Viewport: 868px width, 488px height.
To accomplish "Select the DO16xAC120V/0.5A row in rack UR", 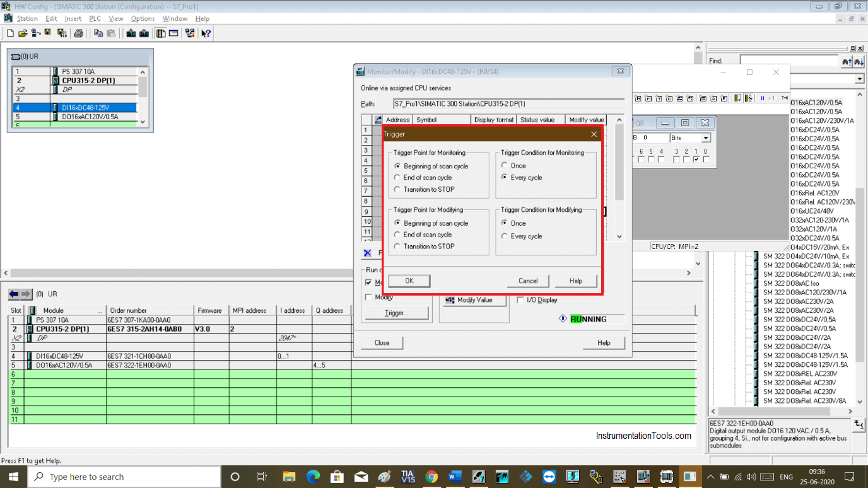I will pyautogui.click(x=74, y=117).
